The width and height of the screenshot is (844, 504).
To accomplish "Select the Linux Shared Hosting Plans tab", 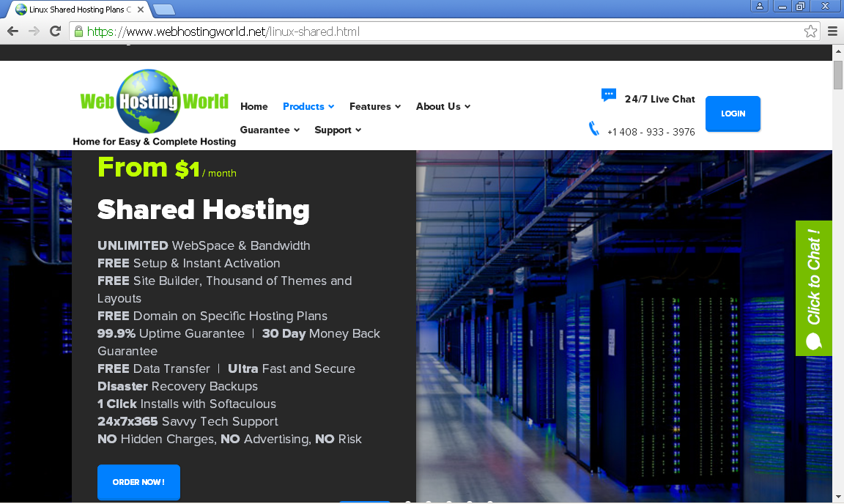I will tap(80, 9).
